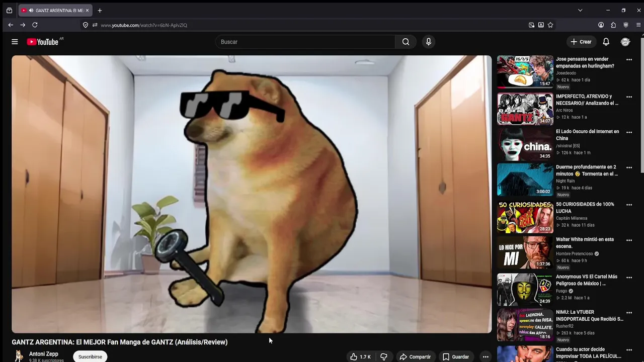Click the Compartir button

coord(415,357)
